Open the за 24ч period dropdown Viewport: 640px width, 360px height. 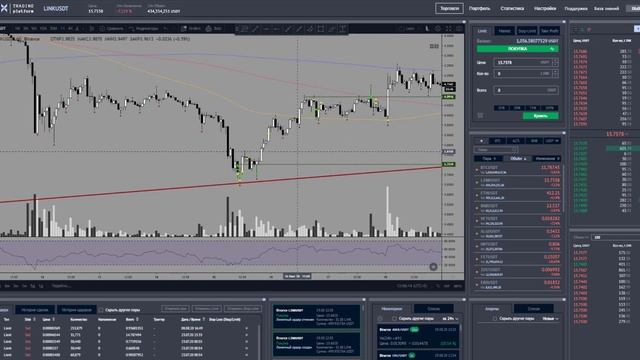point(450,318)
